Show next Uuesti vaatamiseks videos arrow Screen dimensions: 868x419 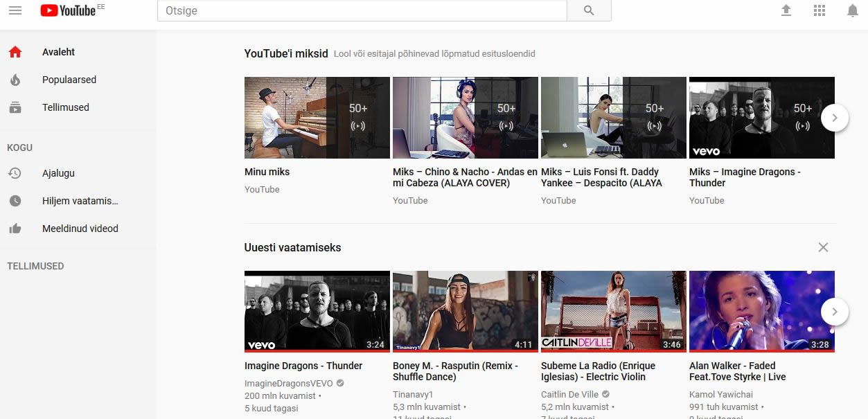coord(835,312)
